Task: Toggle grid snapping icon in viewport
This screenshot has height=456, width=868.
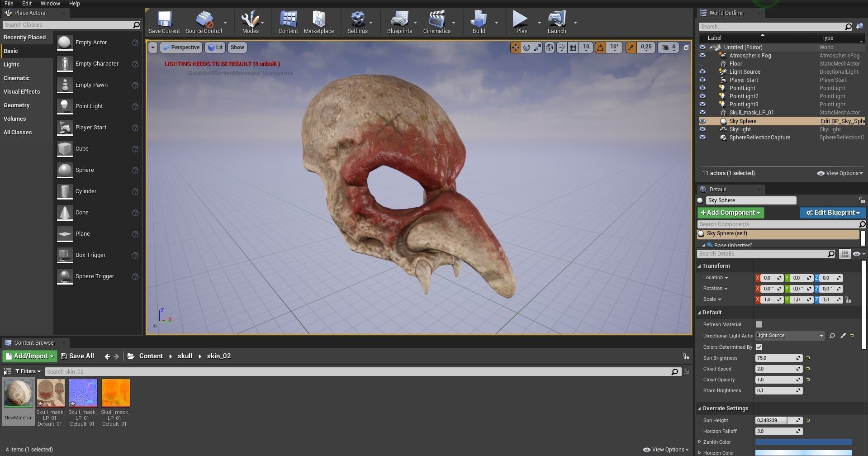Action: (573, 47)
